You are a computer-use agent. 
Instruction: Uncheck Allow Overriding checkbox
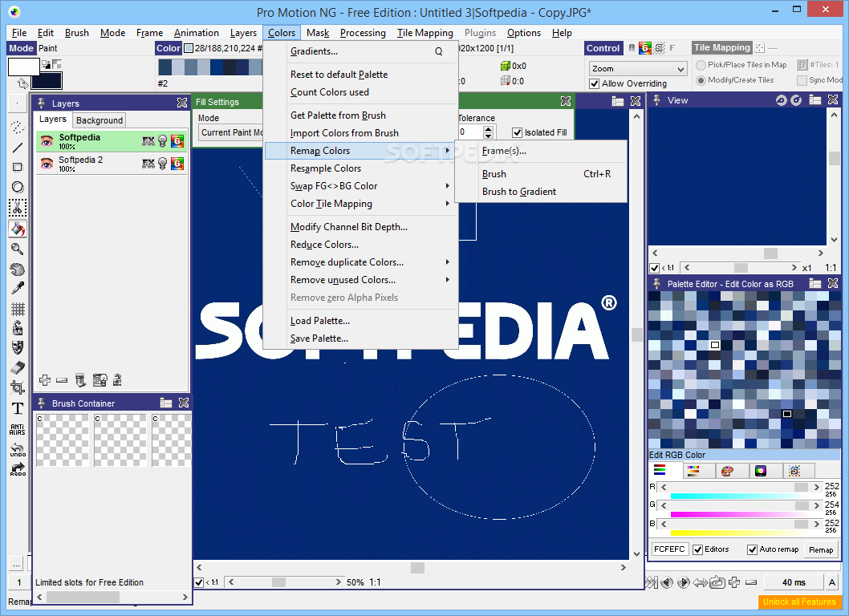tap(595, 84)
